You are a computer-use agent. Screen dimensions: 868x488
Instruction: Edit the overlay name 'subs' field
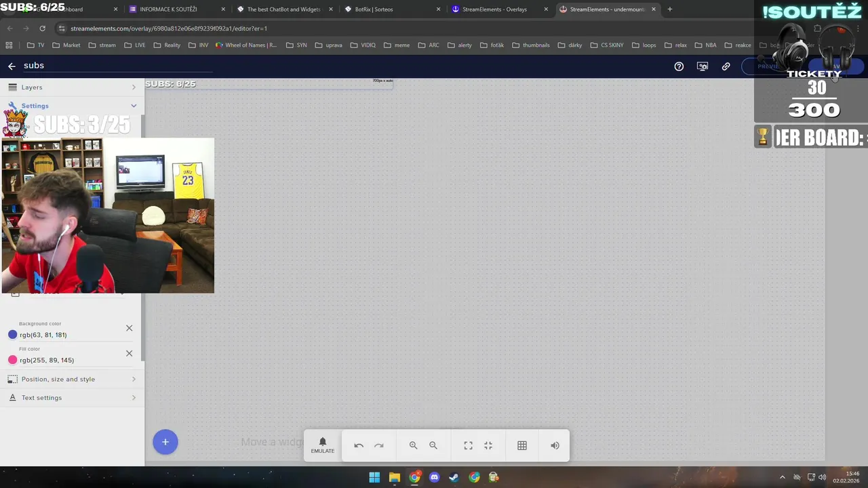pos(117,66)
